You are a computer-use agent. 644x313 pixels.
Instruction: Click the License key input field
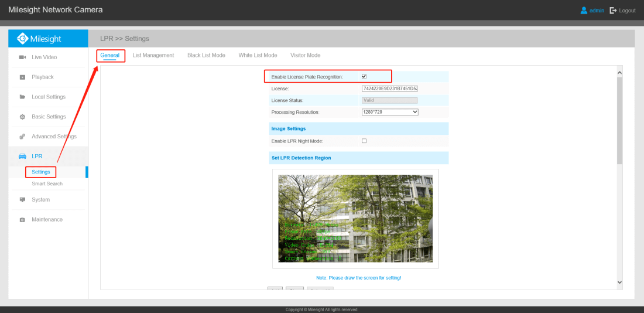click(389, 89)
